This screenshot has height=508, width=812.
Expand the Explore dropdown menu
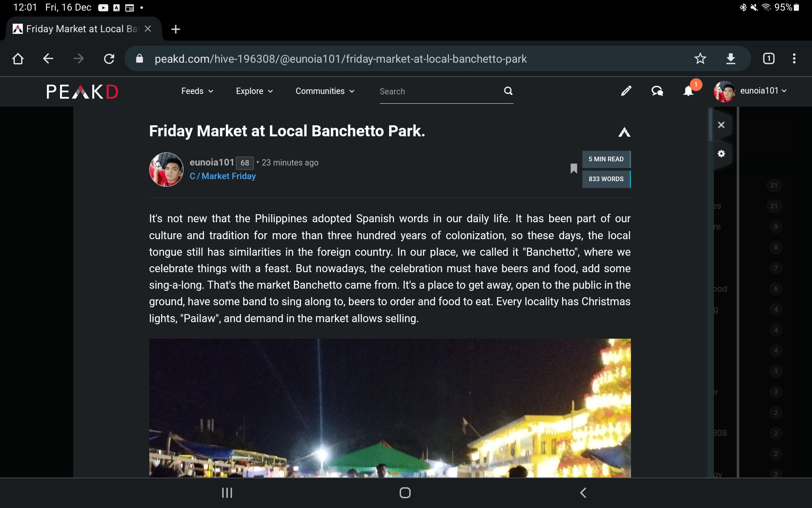255,91
